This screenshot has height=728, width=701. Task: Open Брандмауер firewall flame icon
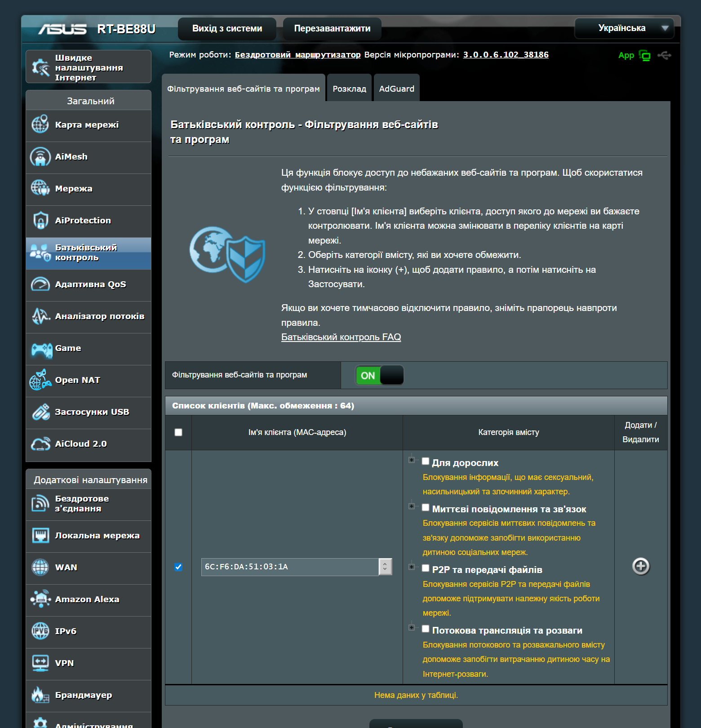[x=40, y=695]
